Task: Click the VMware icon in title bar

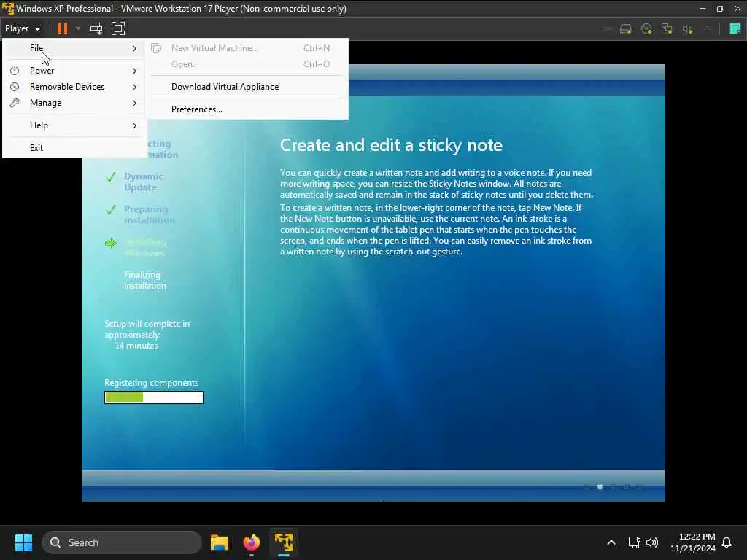Action: pos(7,9)
